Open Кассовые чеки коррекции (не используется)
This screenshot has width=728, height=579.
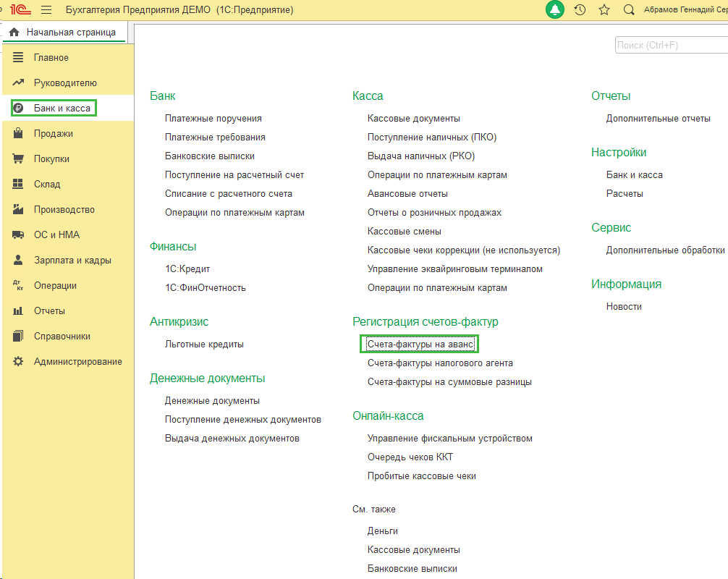point(464,250)
